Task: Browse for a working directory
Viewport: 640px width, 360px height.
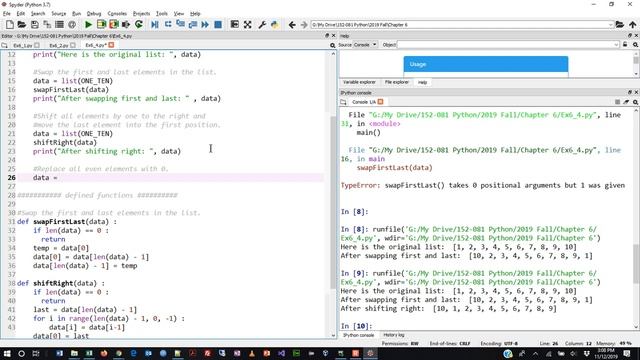Action: coord(620,24)
